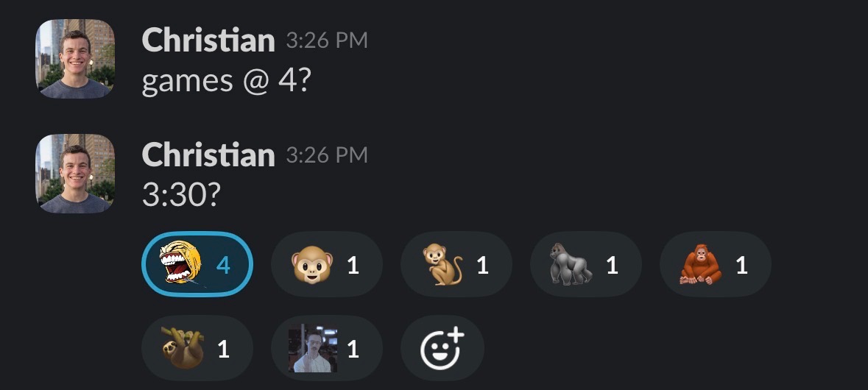Click the 3:26 PM timestamp on 3:30? message
The height and width of the screenshot is (390, 868).
[x=327, y=155]
